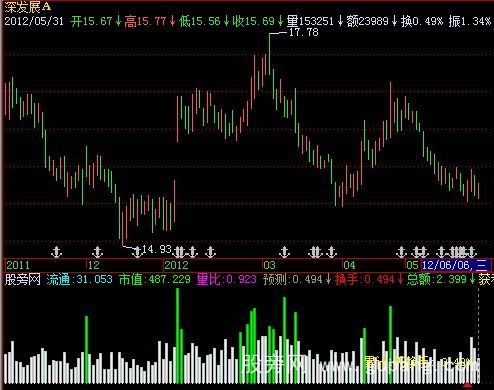Click the red triangle marker below the volume bars
Image resolution: width=494 pixels, height=390 pixels.
(468, 386)
